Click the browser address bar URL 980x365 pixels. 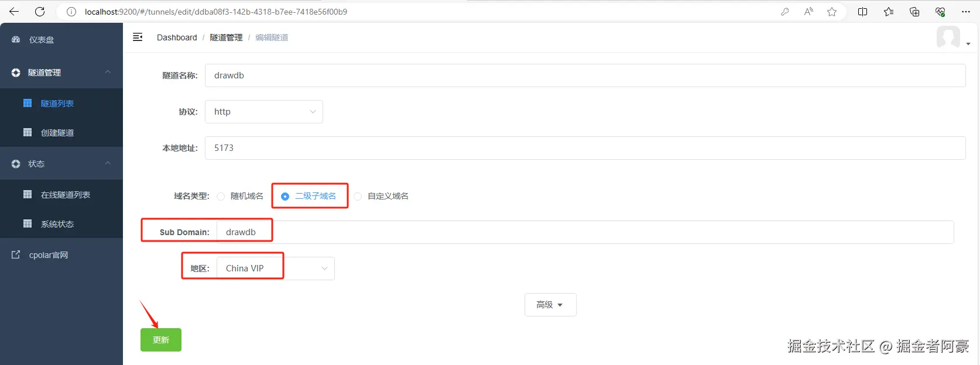click(216, 12)
